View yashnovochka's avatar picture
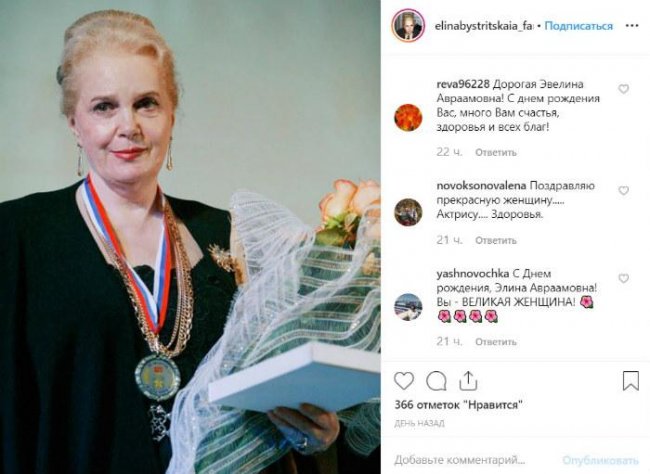 click(408, 307)
